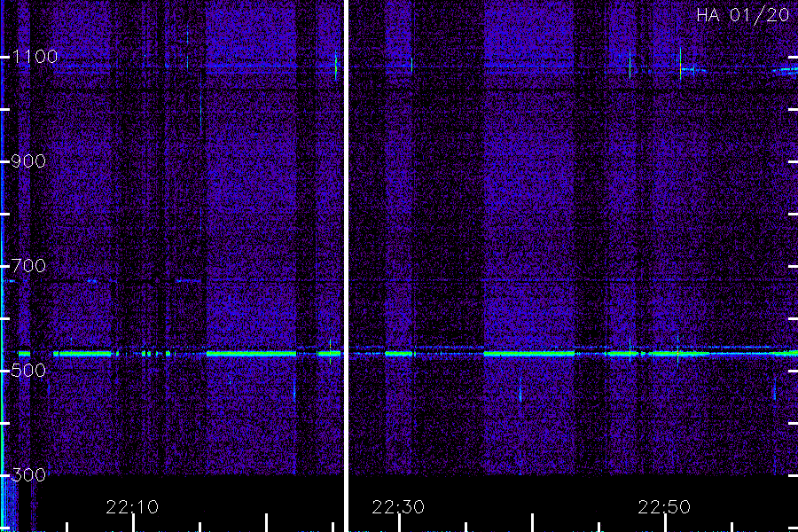The width and height of the screenshot is (798, 532).
Task: Click the vertical white time cursor line
Action: pyautogui.click(x=346, y=266)
